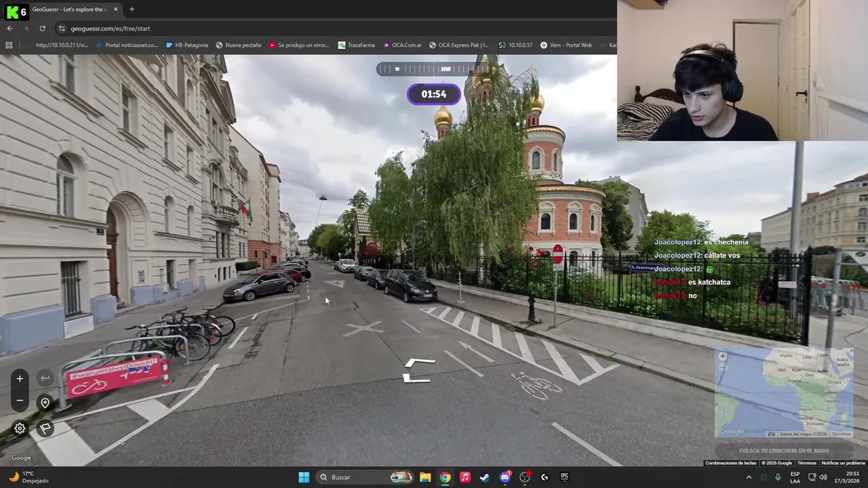
Task: Go back in browser history
Action: point(9,28)
